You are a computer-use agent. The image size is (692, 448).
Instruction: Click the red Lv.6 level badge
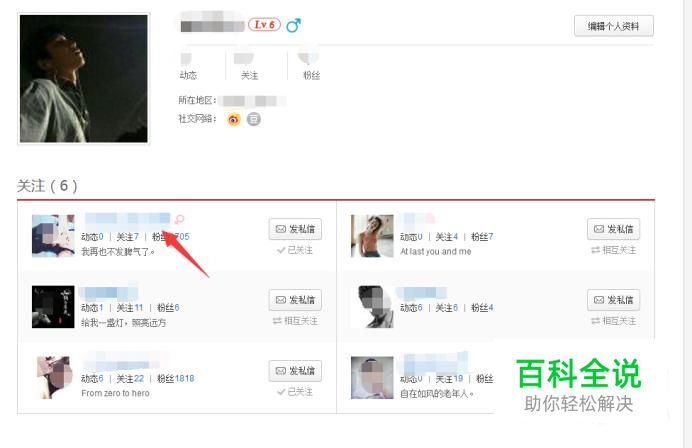coord(264,25)
